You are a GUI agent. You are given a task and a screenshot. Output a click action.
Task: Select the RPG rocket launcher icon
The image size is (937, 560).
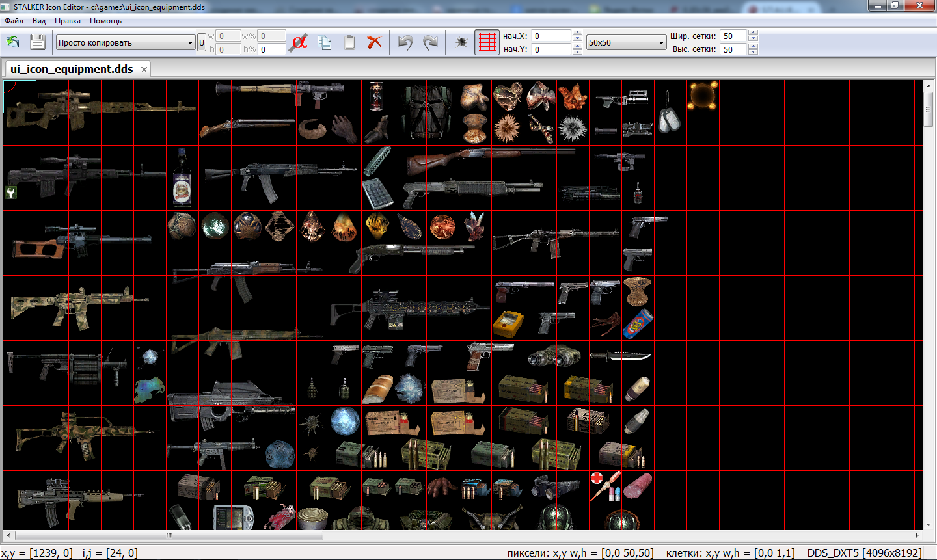(x=280, y=94)
